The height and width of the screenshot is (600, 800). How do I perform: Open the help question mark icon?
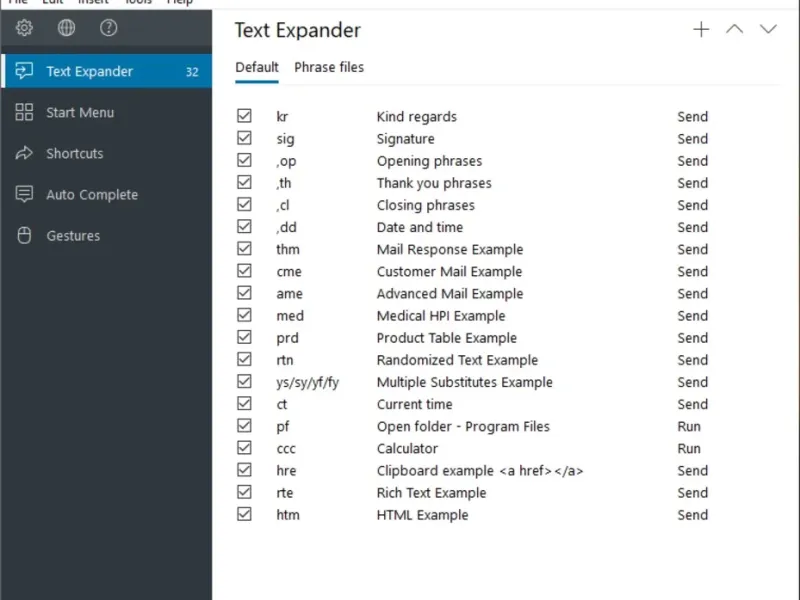(x=108, y=28)
